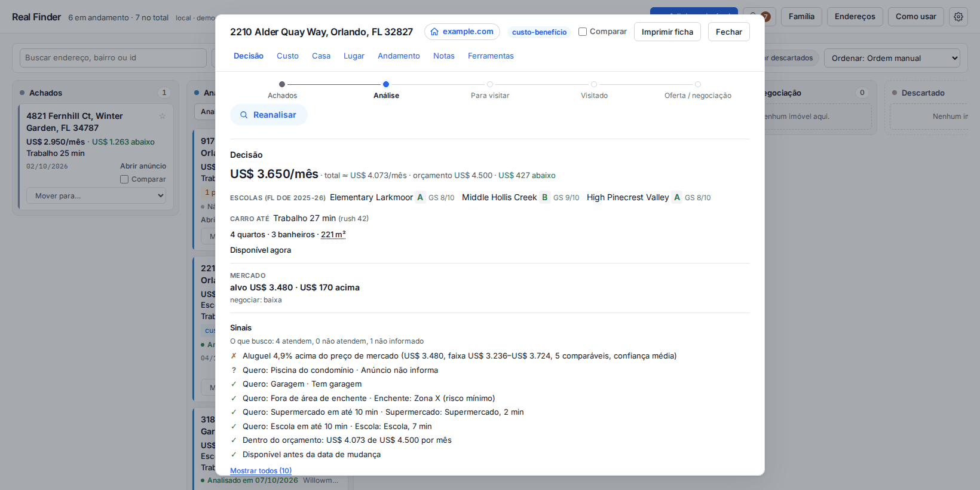Mark the Visitado stage dot
This screenshot has width=980, height=490.
point(594,84)
